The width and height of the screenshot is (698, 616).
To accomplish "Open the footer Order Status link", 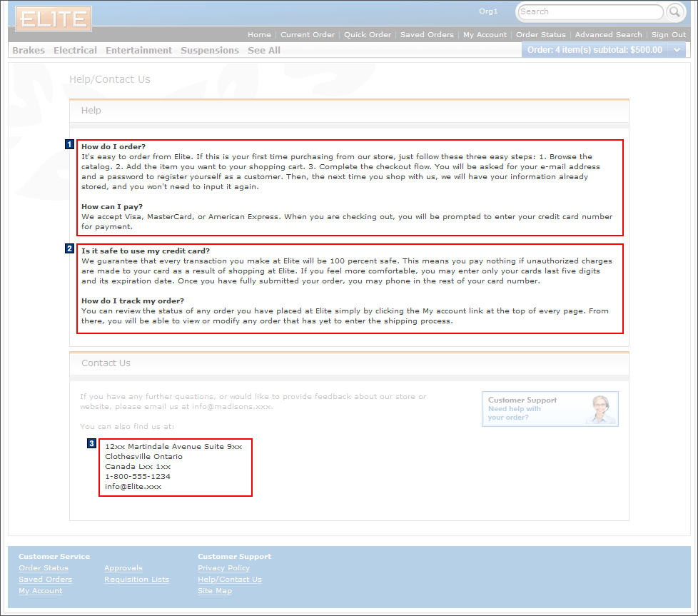I will (x=44, y=568).
